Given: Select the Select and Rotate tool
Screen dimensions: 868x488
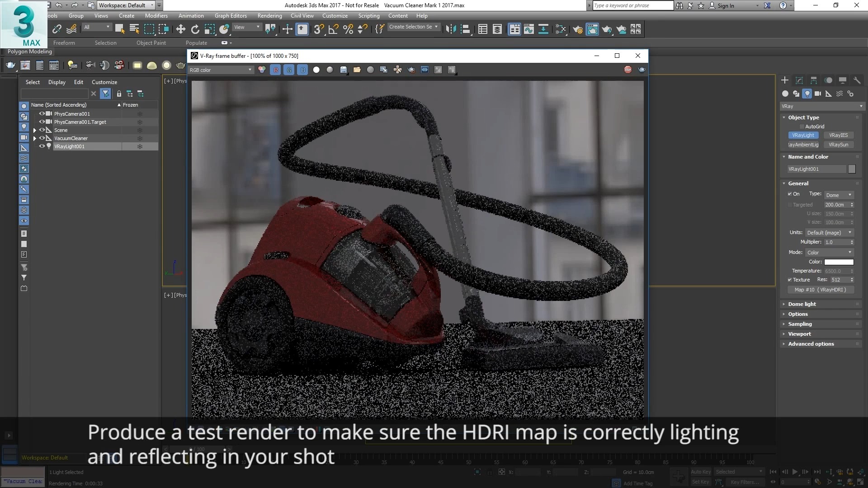Looking at the screenshot, I should [195, 29].
